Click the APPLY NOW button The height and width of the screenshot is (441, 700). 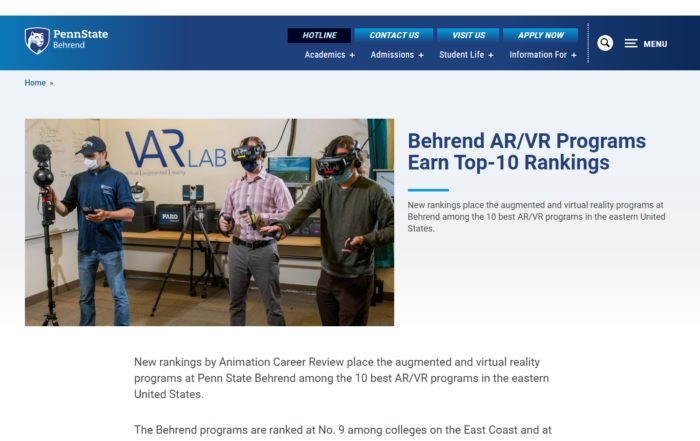(x=541, y=35)
